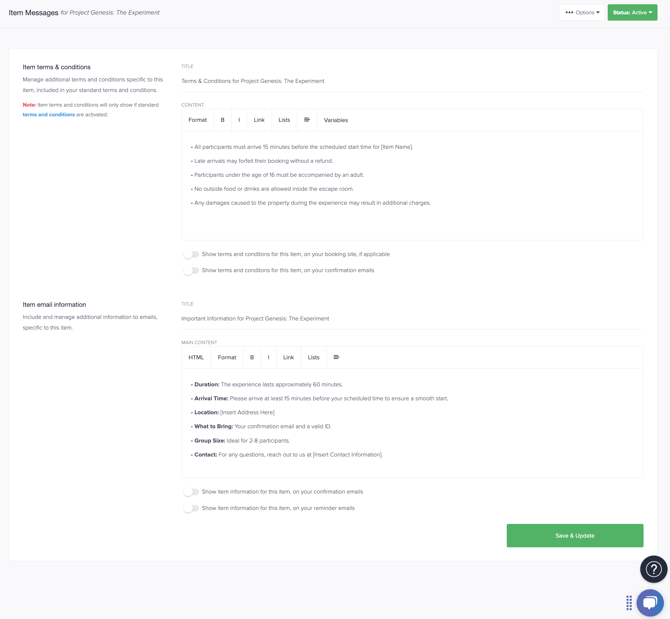Open the chat bubble widget
The image size is (670, 619).
pyautogui.click(x=650, y=602)
